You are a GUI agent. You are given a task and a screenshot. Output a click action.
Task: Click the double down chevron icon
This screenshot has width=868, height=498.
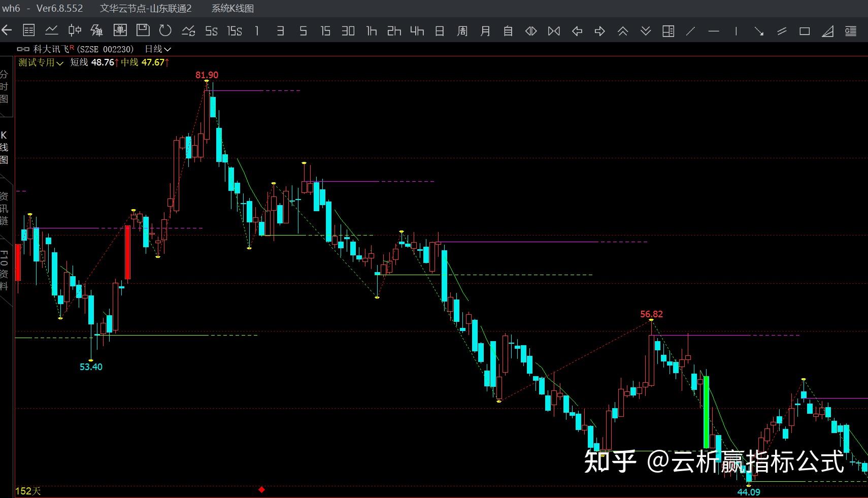[646, 31]
